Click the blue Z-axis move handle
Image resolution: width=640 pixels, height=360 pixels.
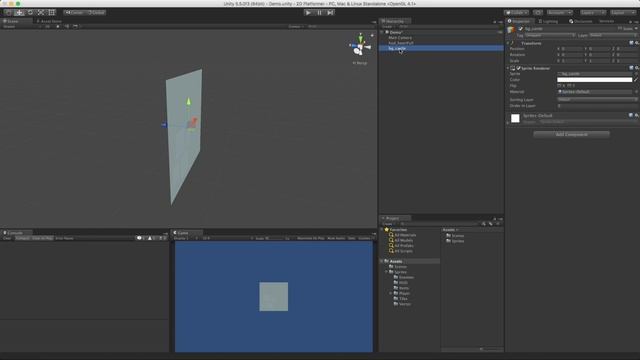point(164,124)
